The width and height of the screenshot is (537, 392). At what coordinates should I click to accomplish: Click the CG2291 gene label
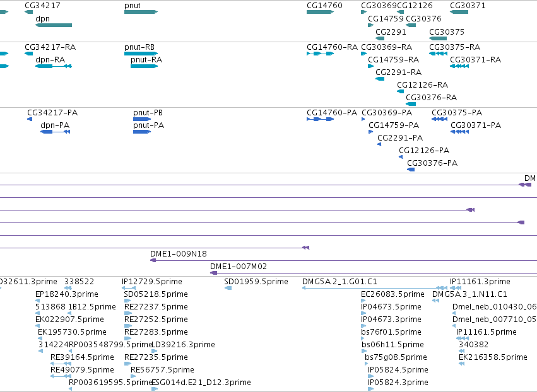[x=391, y=32]
